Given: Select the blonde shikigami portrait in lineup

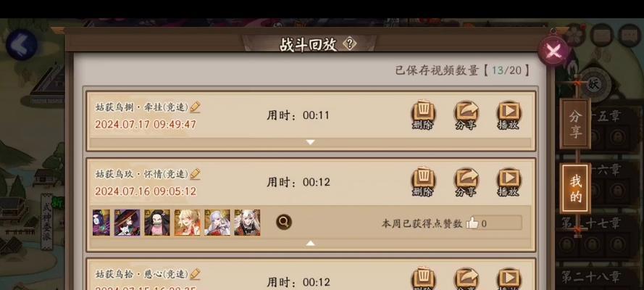Looking at the screenshot, I should [x=188, y=223].
